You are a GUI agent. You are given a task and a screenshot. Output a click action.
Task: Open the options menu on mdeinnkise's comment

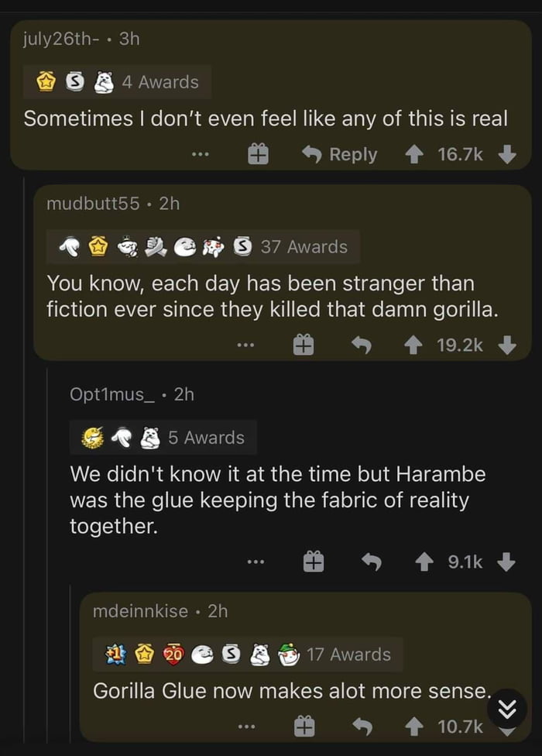click(246, 727)
